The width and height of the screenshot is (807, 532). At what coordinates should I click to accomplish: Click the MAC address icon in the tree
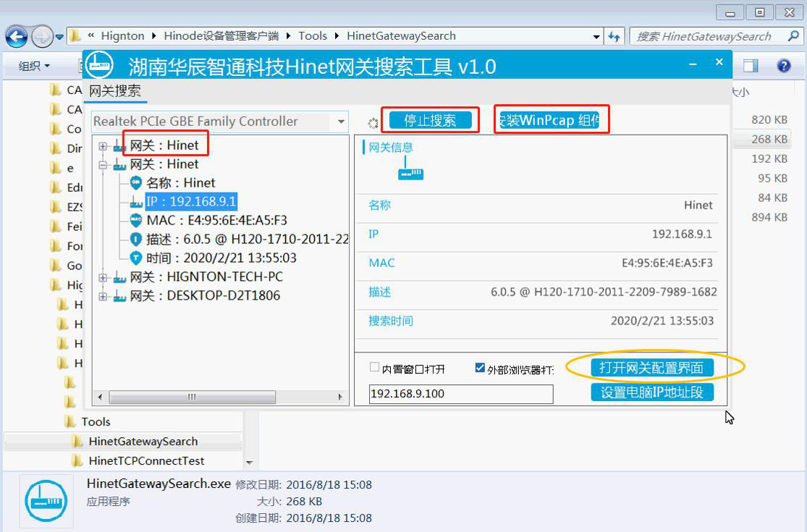tap(135, 220)
